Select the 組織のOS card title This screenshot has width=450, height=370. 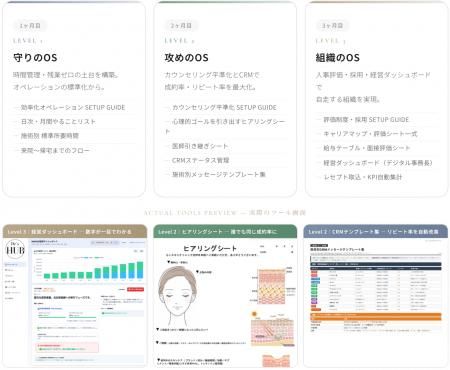pos(338,58)
